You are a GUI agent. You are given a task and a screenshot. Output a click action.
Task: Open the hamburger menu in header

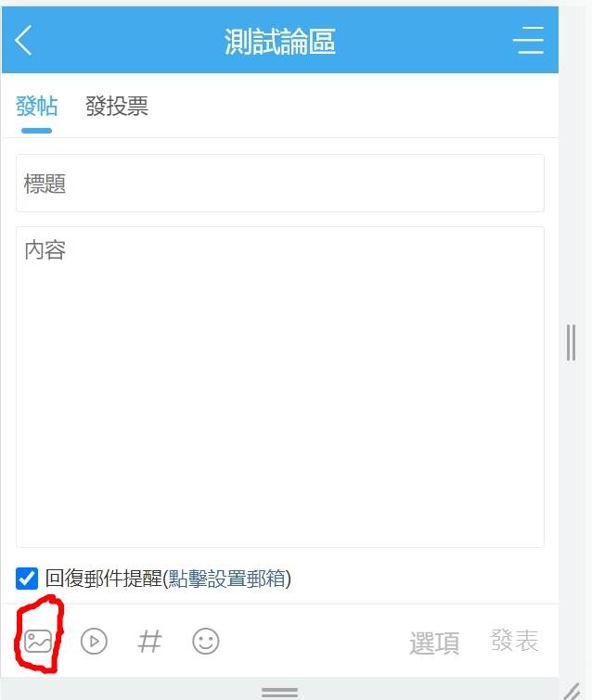tap(529, 40)
